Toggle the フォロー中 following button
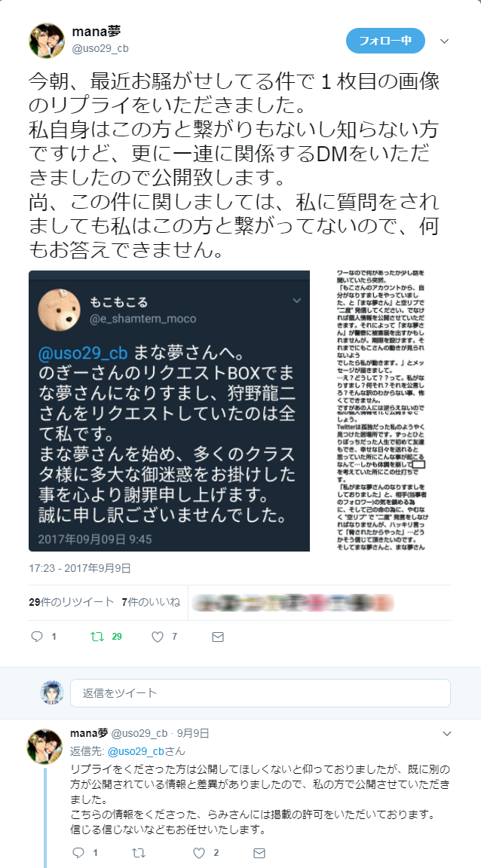Image resolution: width=481 pixels, height=868 pixels. 385,41
